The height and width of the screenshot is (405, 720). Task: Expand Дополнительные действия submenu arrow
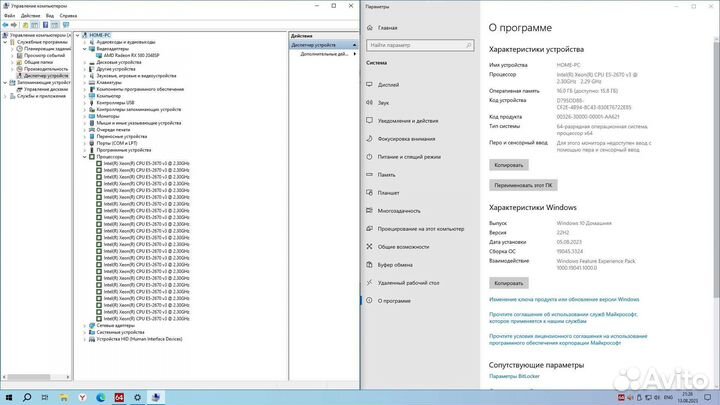[x=354, y=54]
